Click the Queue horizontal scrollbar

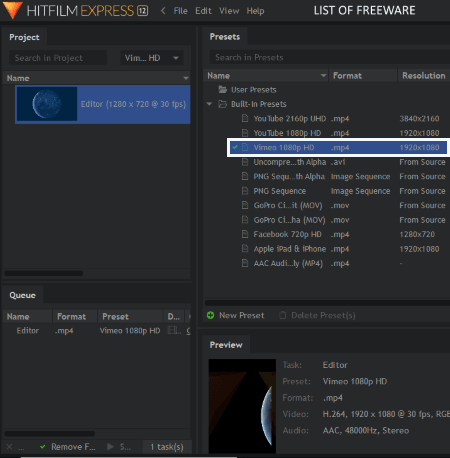coord(49,434)
